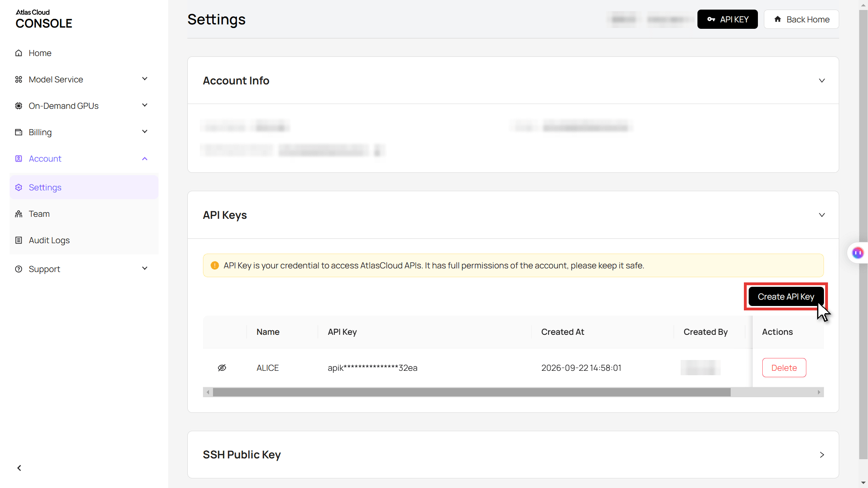Click the Back Home button
Screen dimensions: 868x488
(x=801, y=19)
